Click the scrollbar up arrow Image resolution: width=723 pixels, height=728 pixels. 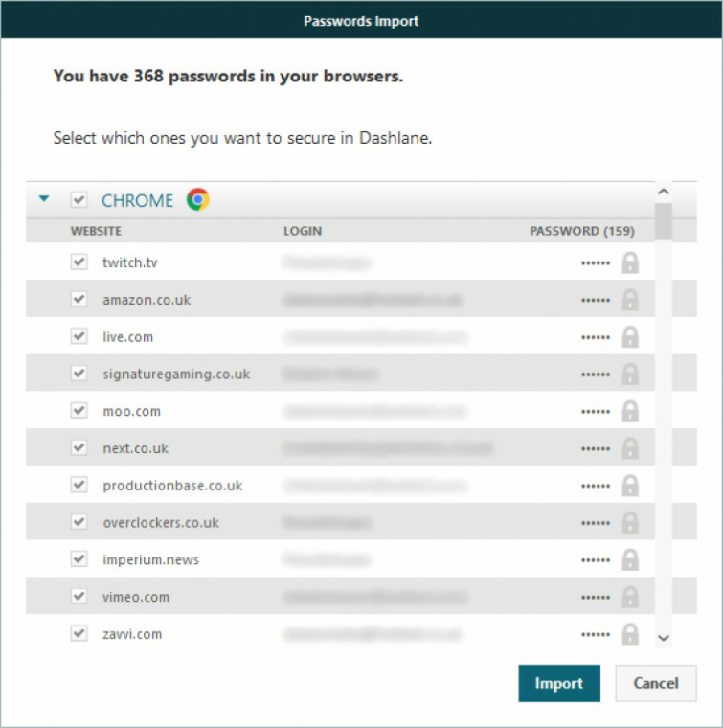664,192
